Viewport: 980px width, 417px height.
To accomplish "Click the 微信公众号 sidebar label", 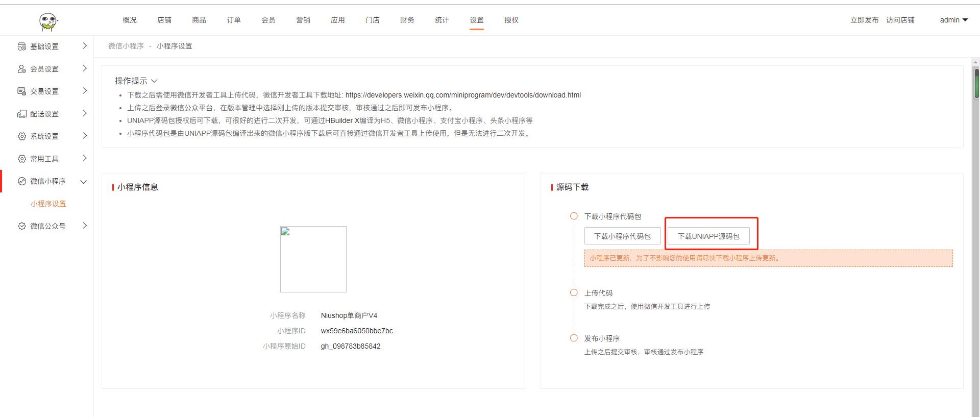I will [48, 226].
